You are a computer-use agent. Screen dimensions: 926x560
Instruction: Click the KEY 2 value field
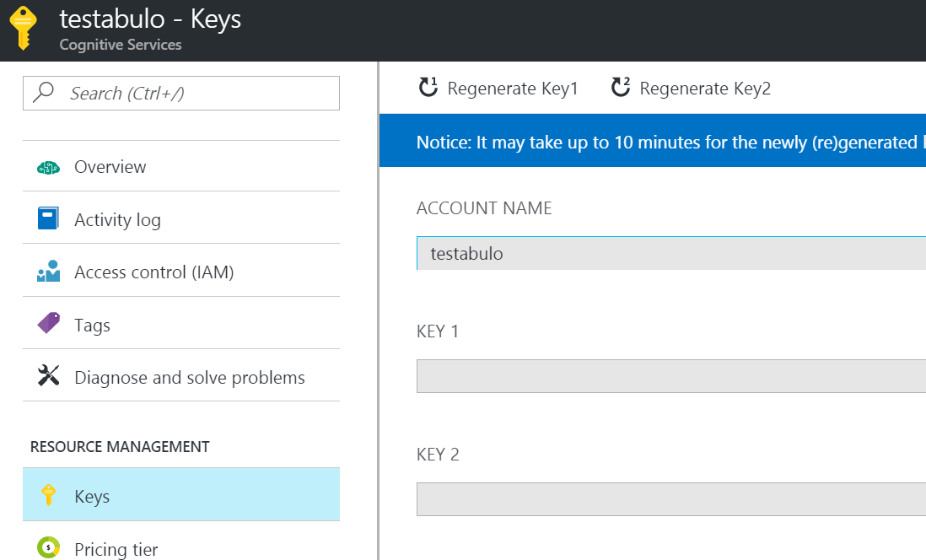pyautogui.click(x=670, y=499)
